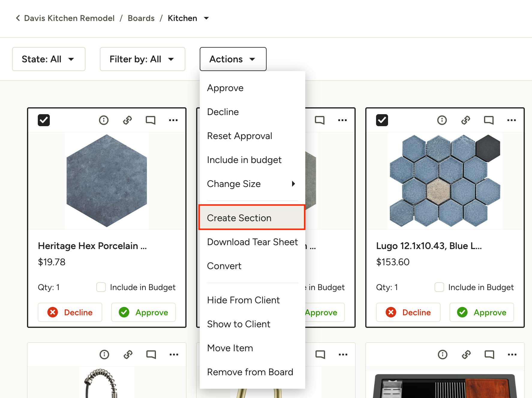
Task: Open the faucet product image
Action: pos(107,383)
